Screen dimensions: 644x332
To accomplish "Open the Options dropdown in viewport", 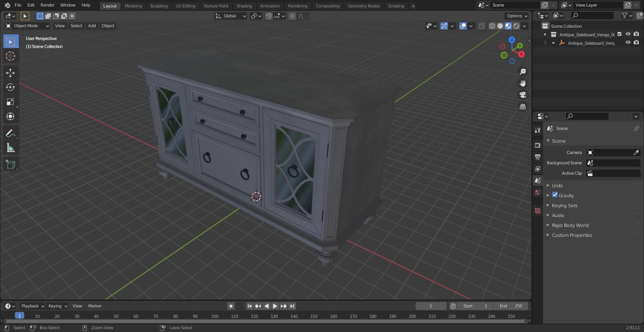I will [517, 16].
